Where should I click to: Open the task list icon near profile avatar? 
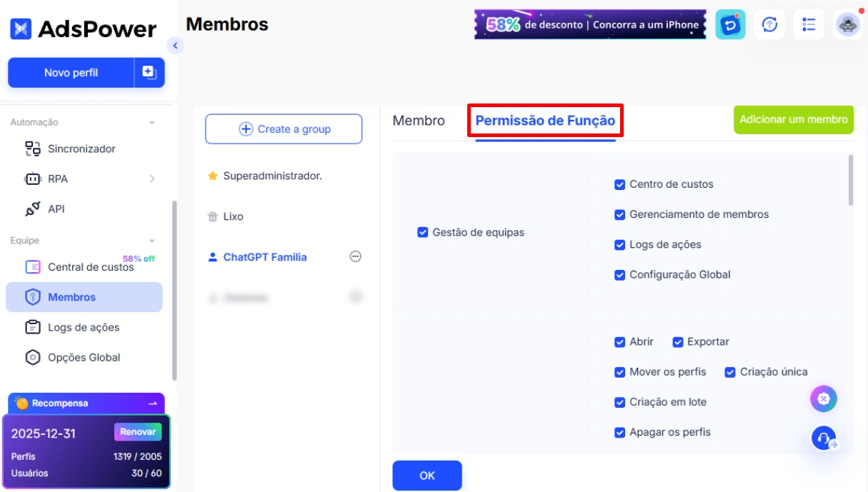(809, 24)
